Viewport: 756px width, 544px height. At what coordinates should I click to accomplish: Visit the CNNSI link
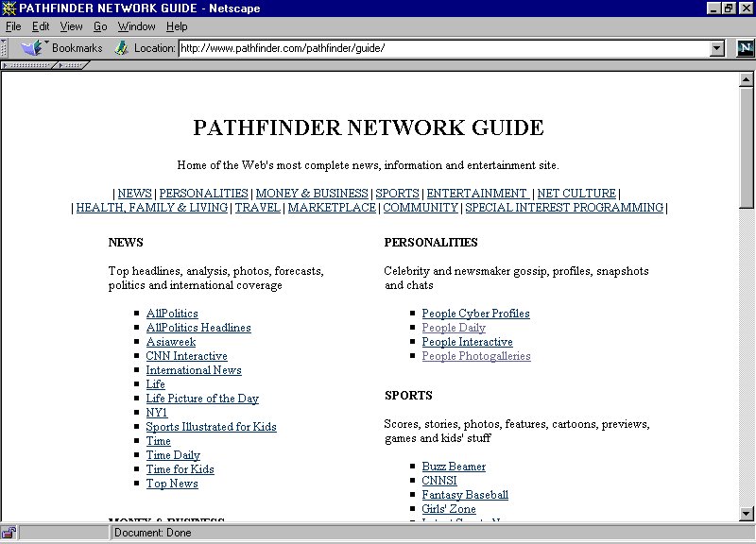point(439,481)
